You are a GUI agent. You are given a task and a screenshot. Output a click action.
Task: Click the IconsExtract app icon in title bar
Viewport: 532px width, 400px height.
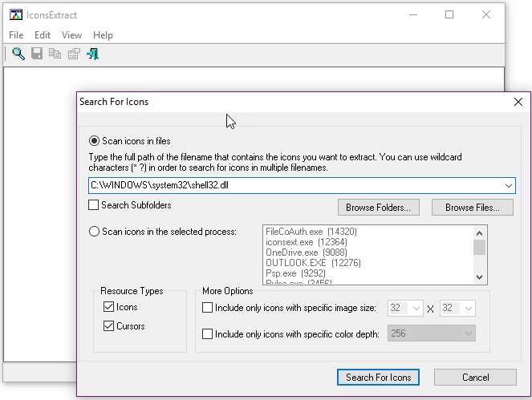click(16, 14)
